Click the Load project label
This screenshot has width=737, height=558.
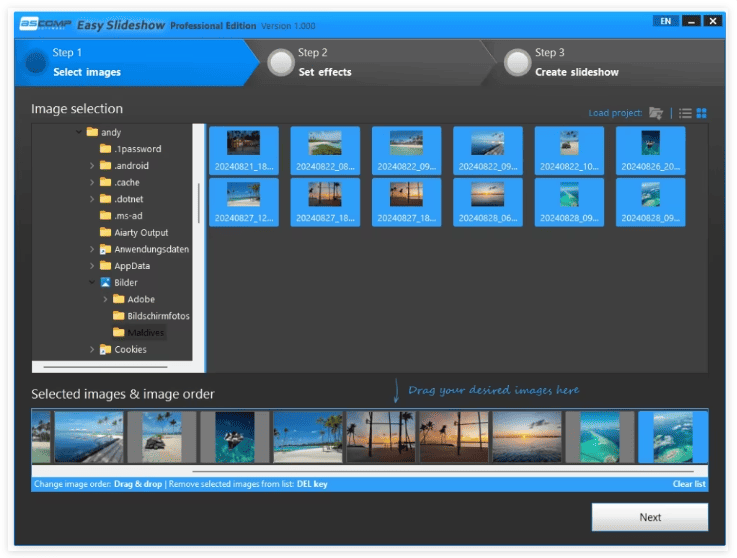click(615, 113)
